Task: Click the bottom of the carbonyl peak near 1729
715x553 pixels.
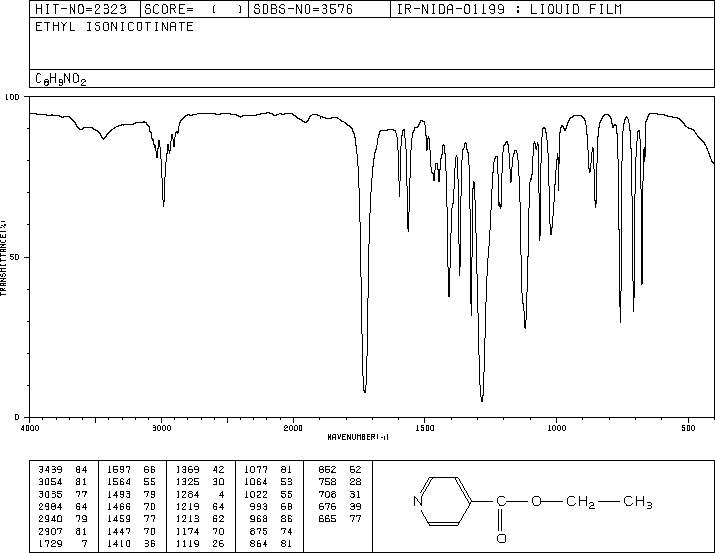Action: [365, 391]
